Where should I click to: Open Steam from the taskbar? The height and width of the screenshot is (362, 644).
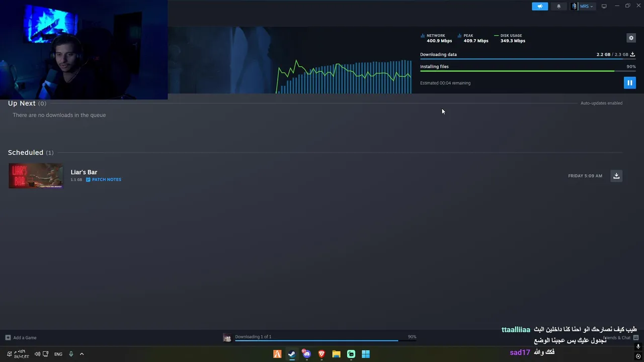[x=292, y=354]
